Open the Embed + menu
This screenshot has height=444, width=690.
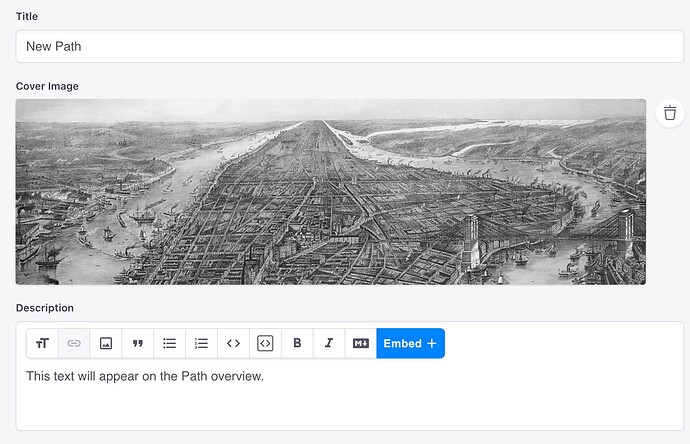click(x=411, y=343)
